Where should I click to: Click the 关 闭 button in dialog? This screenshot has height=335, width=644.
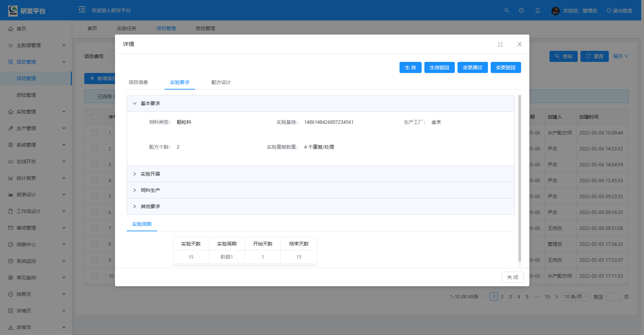coord(512,277)
